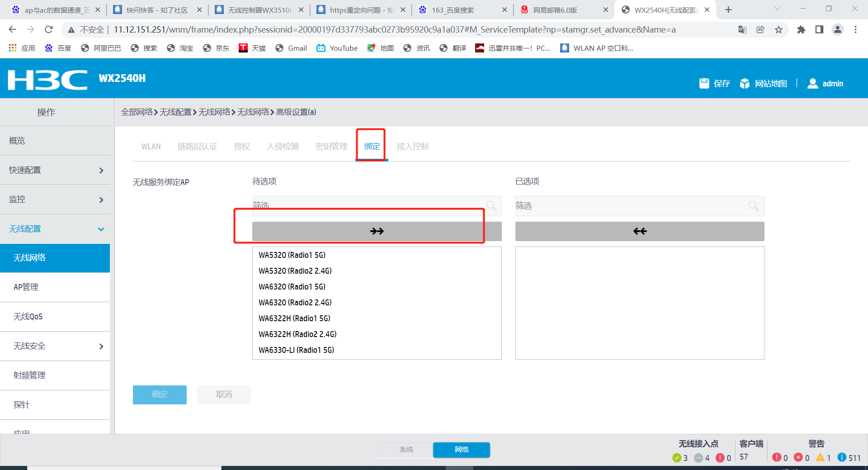Click the warning triangle alarm icon

point(820,457)
